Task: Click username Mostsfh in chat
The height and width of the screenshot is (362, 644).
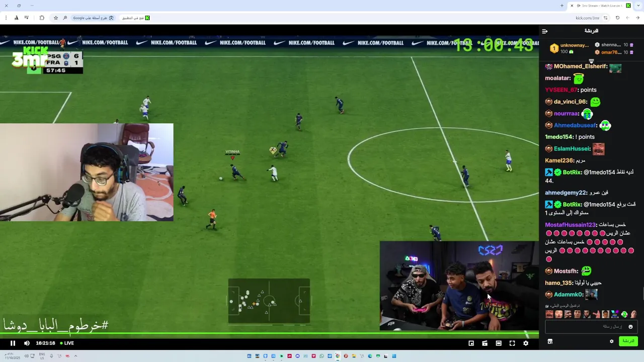Action: 566,271
